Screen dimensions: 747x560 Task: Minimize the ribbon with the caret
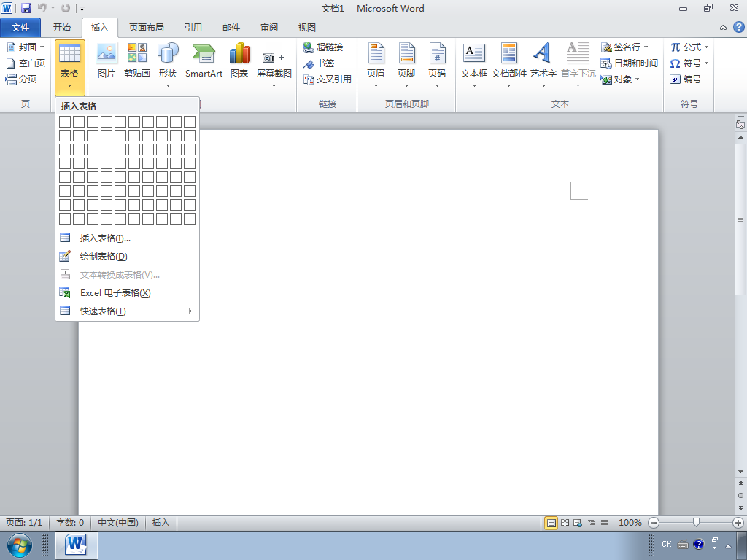coord(723,28)
